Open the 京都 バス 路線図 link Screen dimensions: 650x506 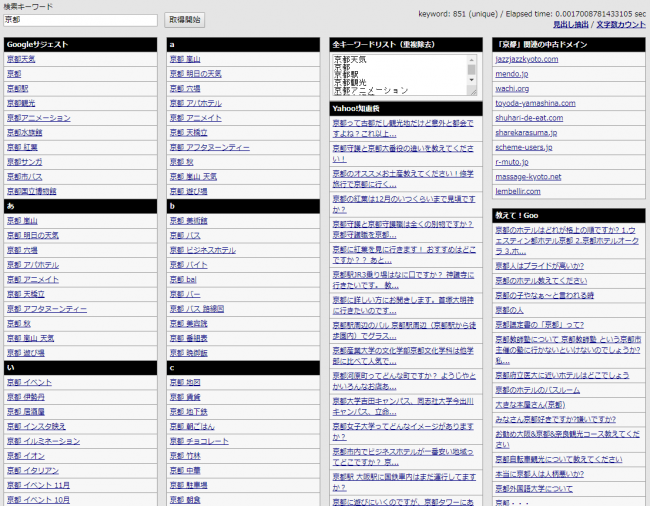pyautogui.click(x=197, y=309)
